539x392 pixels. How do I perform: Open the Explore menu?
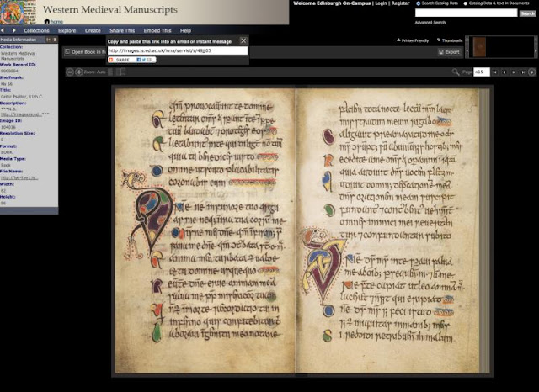click(67, 30)
